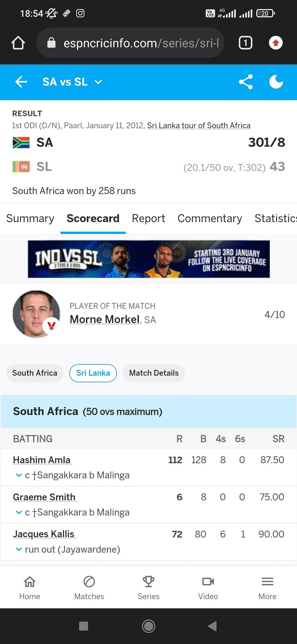The width and height of the screenshot is (297, 644).
Task: Share this match via share icon
Action: click(246, 82)
